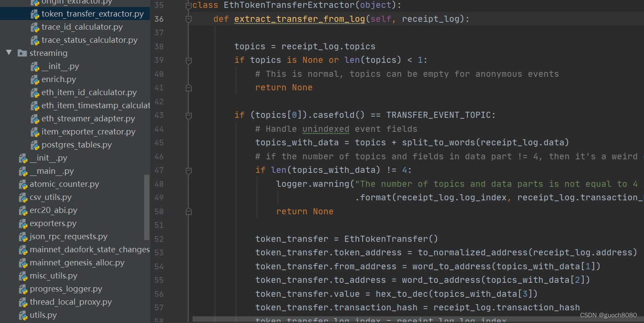Click streaming __init__.py file icon

(35, 66)
